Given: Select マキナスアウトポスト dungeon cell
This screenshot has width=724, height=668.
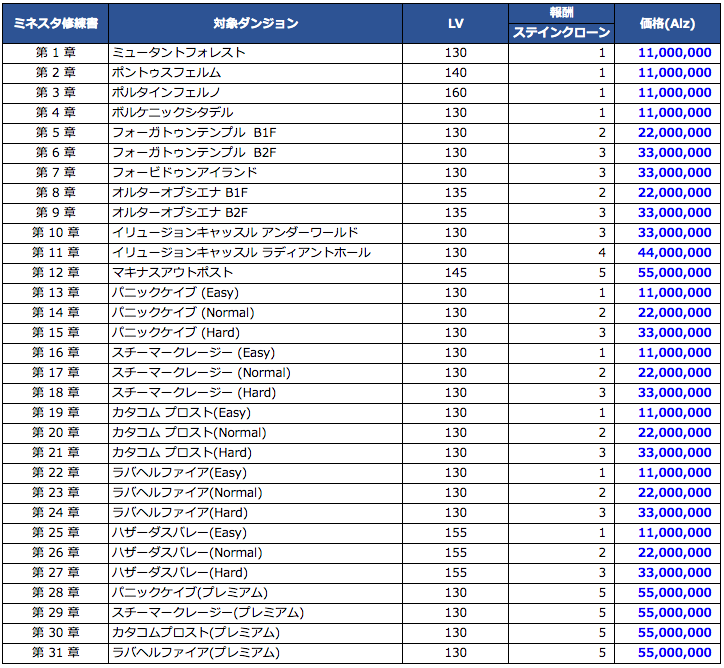Looking at the screenshot, I should click(255, 273).
